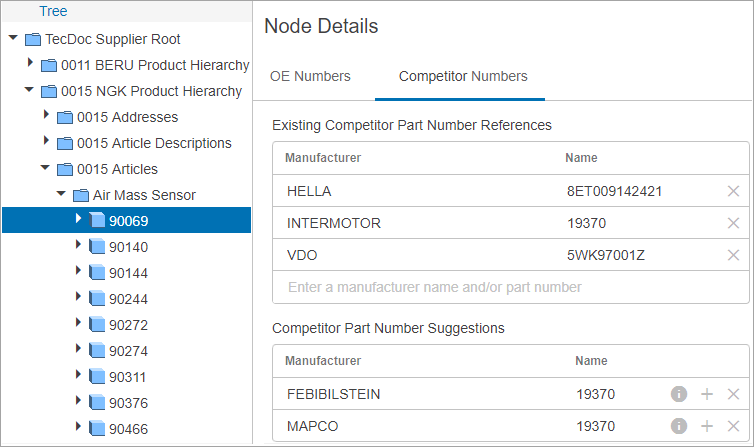Viewport: 754px width, 447px height.
Task: Dismiss the MAPCO suggestion
Action: click(733, 426)
